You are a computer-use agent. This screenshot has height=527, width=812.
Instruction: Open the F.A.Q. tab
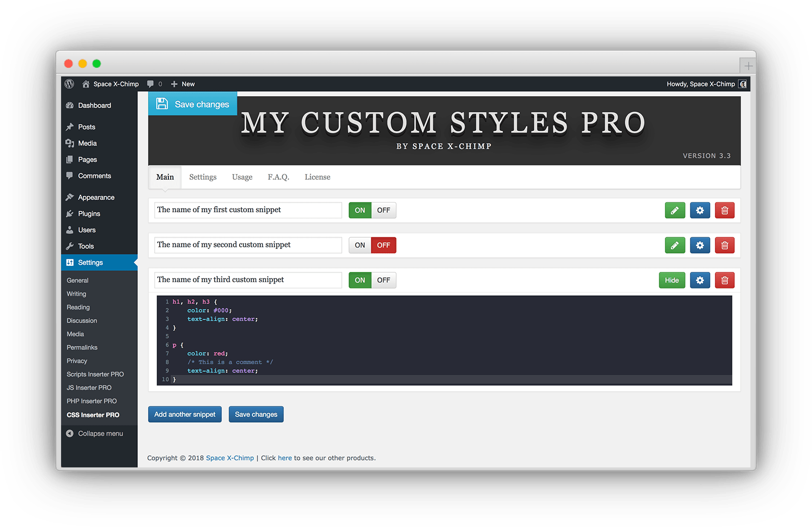[x=278, y=177]
